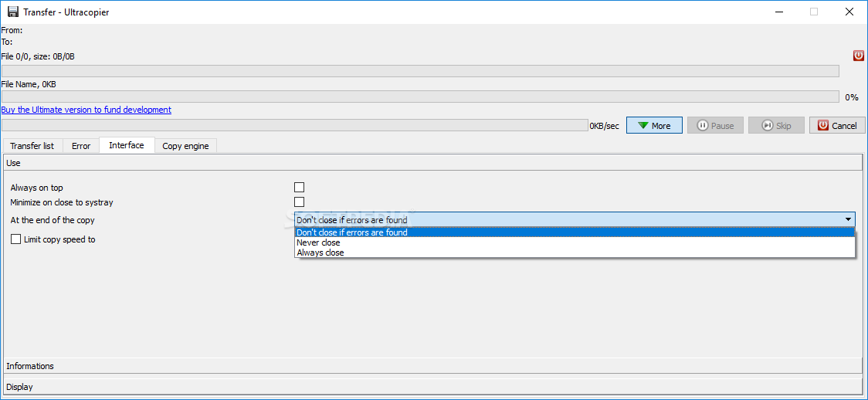Collapse the Use section header
Screen dimensions: 868x400
coord(433,163)
